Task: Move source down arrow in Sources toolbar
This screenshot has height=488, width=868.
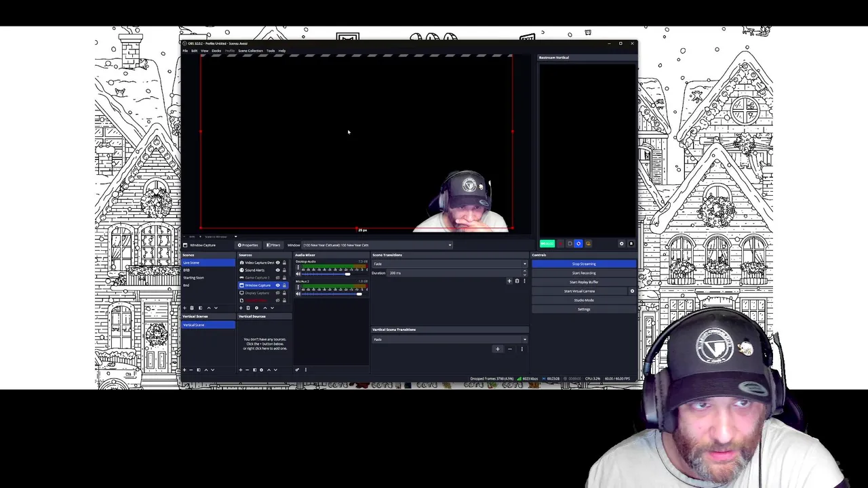Action: pos(273,308)
